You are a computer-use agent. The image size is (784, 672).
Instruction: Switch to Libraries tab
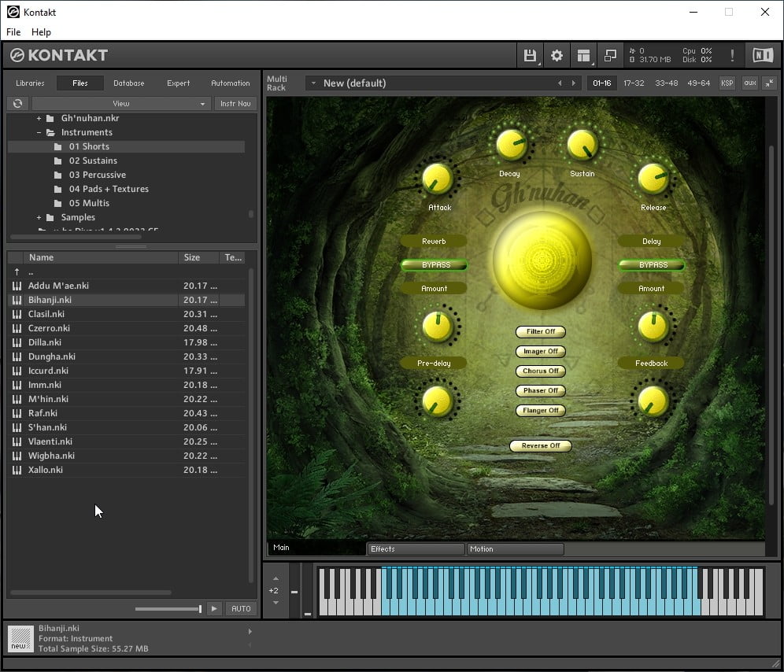click(x=30, y=83)
